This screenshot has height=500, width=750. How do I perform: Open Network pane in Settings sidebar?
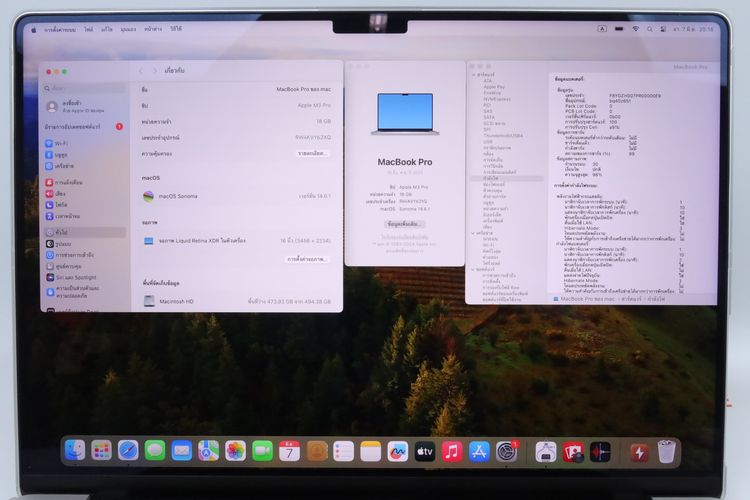tap(85, 166)
